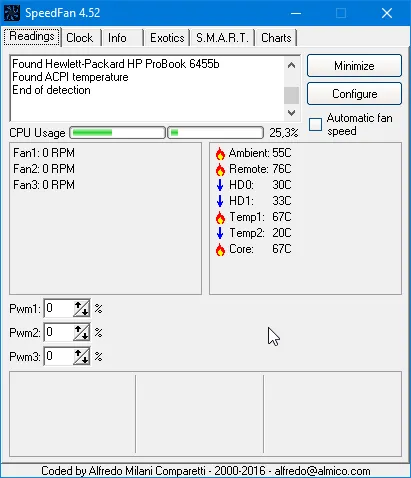The width and height of the screenshot is (411, 478).
Task: Click the blue down arrow beside HD0
Action: coord(220,185)
